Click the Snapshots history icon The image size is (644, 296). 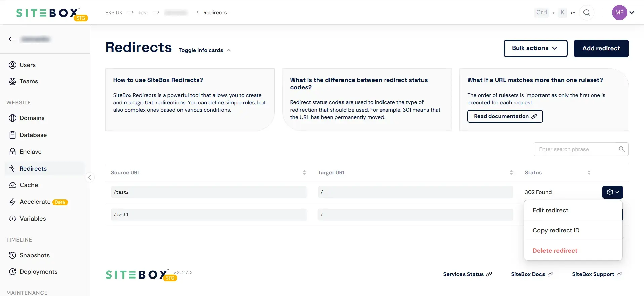tap(12, 255)
